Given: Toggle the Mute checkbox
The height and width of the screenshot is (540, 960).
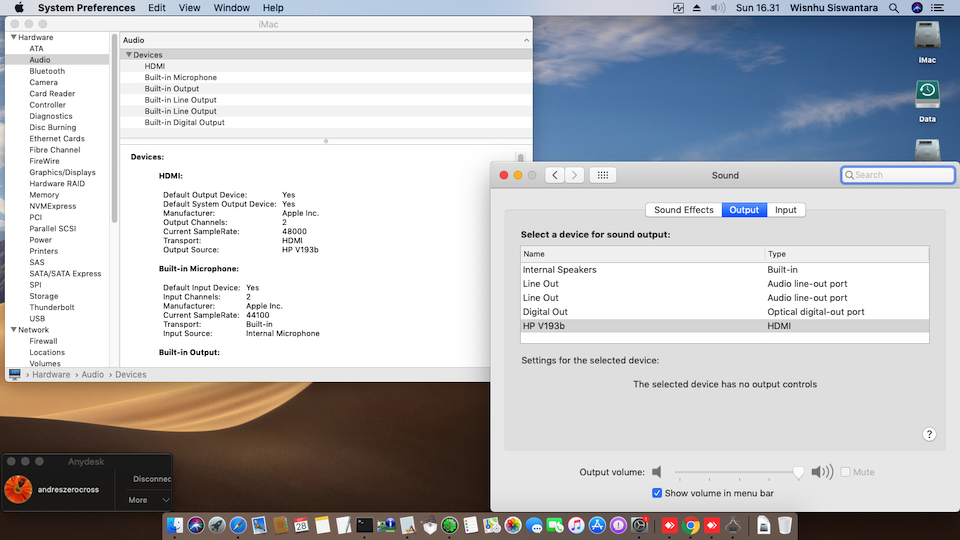Looking at the screenshot, I should point(846,472).
